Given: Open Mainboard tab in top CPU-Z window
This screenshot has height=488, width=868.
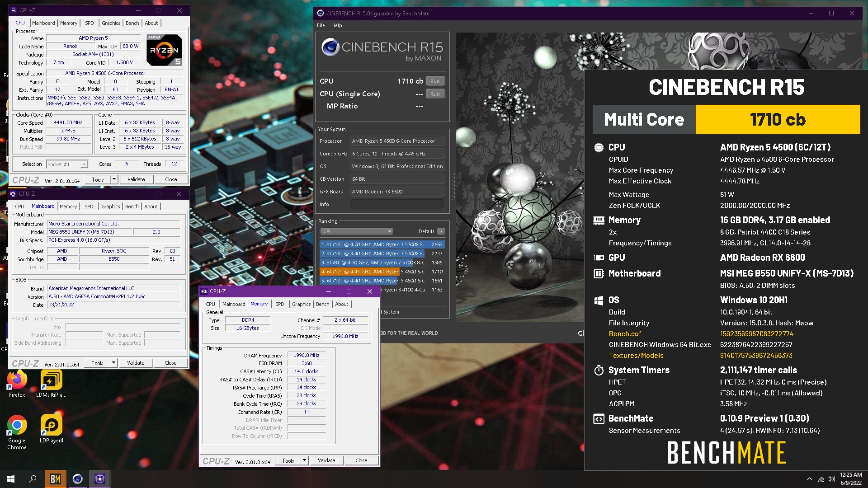Looking at the screenshot, I should click(x=43, y=23).
